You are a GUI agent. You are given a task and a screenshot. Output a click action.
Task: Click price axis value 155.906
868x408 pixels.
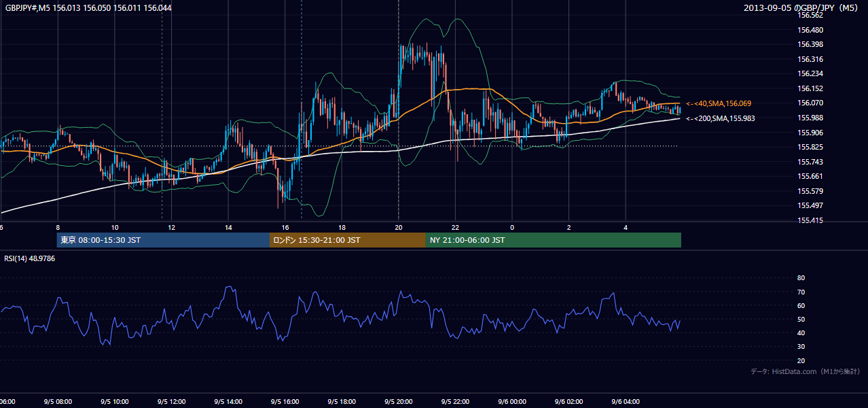(x=810, y=133)
